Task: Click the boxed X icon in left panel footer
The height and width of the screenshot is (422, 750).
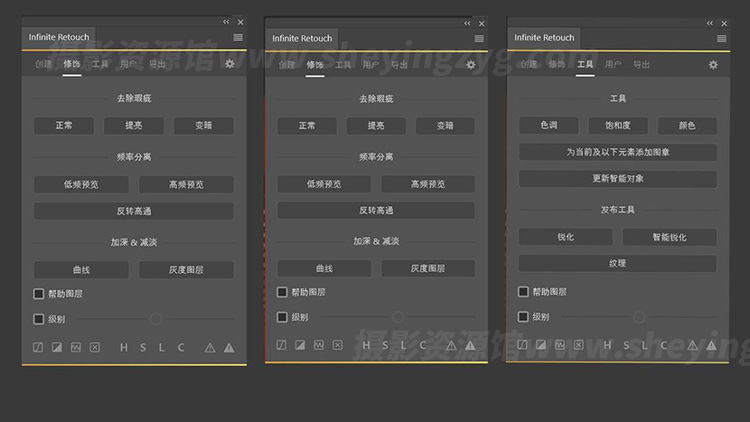Action: point(95,347)
